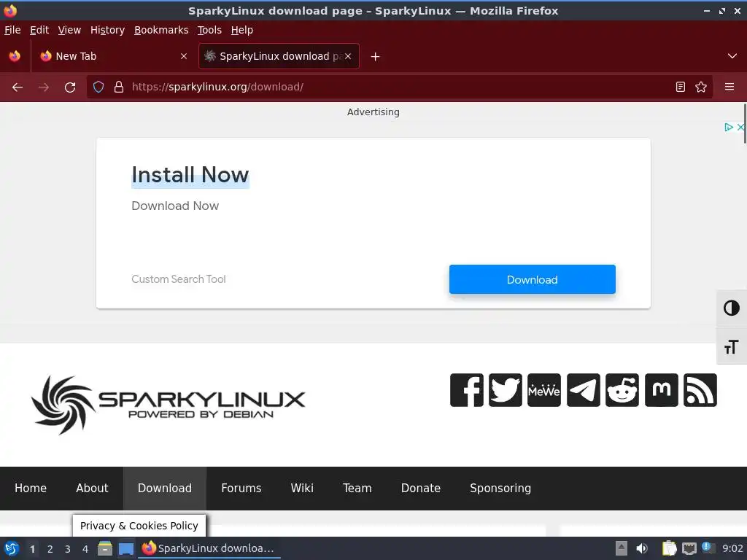The image size is (747, 560).
Task: Open the volume speaker tray icon
Action: pyautogui.click(x=642, y=548)
